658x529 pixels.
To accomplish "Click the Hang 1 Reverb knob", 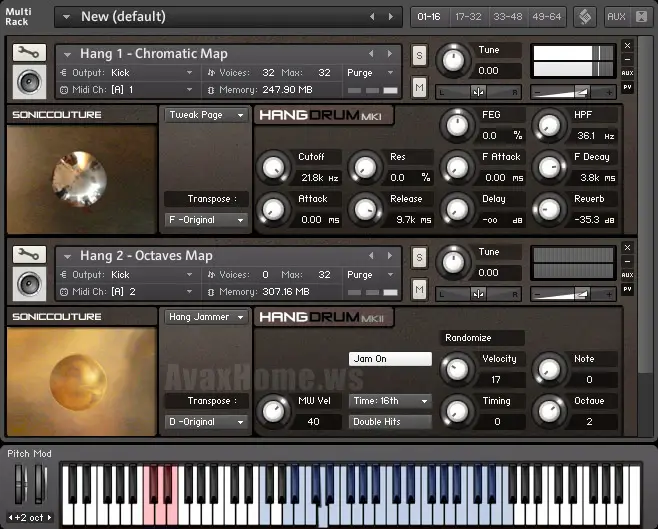I will (x=549, y=209).
